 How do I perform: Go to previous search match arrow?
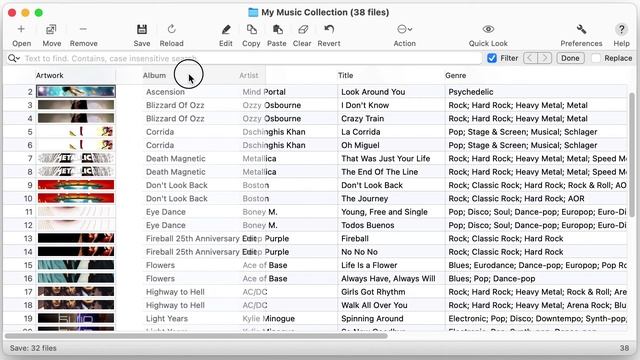point(530,58)
